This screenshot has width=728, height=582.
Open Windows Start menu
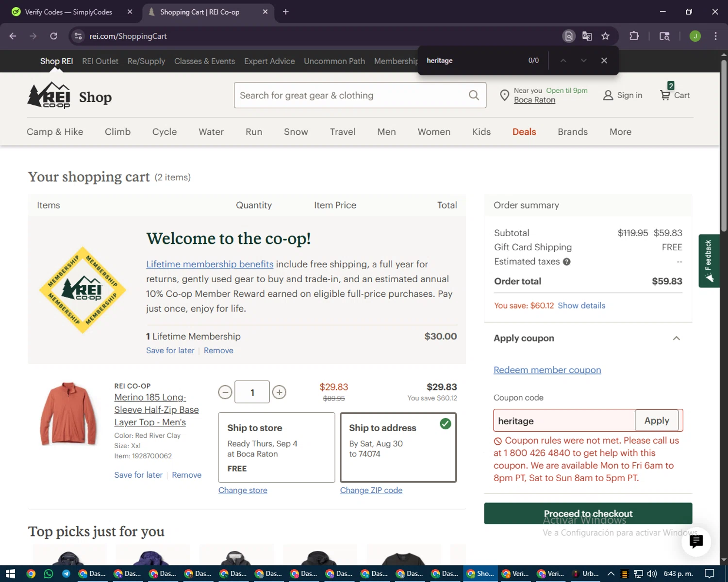pyautogui.click(x=10, y=574)
